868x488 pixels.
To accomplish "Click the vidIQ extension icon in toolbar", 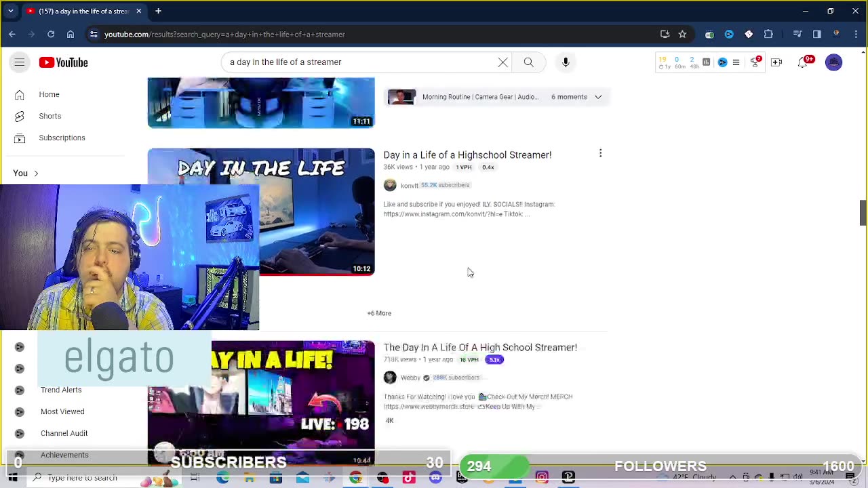I will pyautogui.click(x=729, y=34).
